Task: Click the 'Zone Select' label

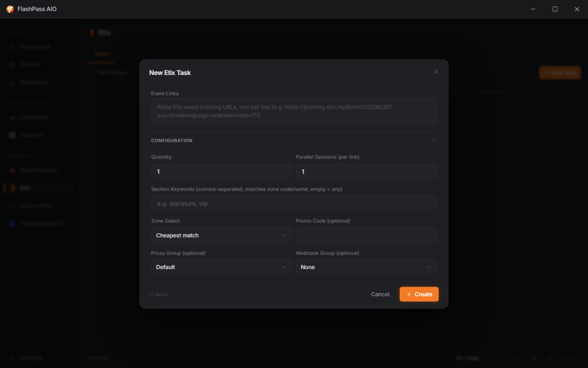Action: click(165, 221)
